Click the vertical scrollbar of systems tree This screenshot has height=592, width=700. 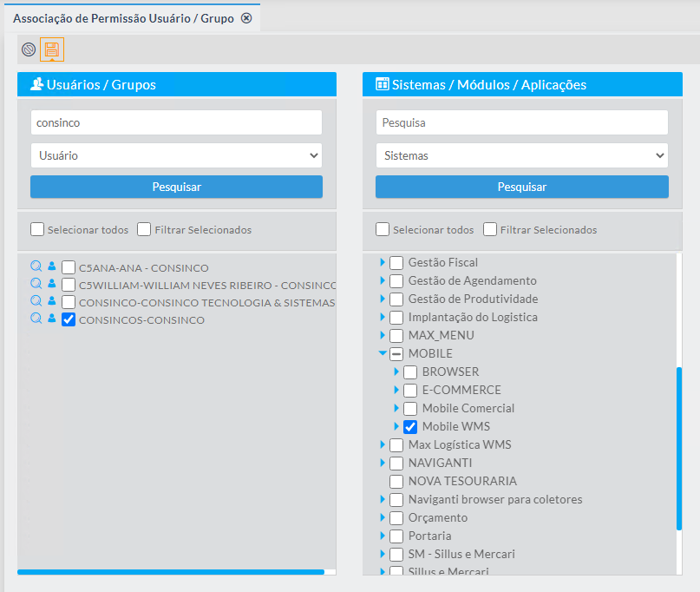[x=679, y=448]
